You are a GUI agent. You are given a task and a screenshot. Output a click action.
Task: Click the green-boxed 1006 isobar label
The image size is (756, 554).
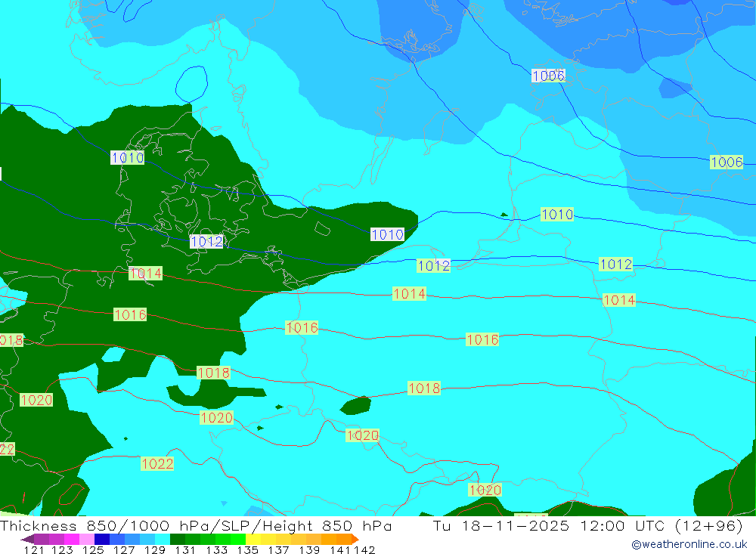[x=727, y=162]
